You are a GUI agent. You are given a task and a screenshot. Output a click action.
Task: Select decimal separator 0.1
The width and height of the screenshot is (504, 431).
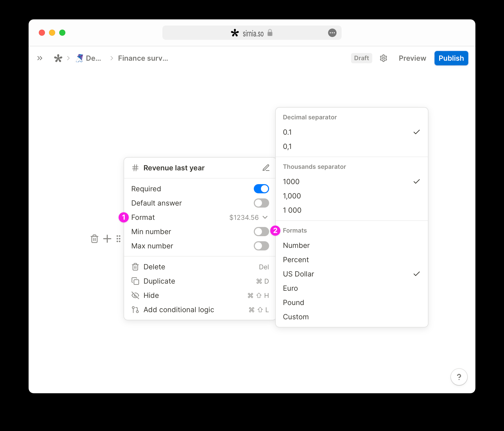pos(352,132)
